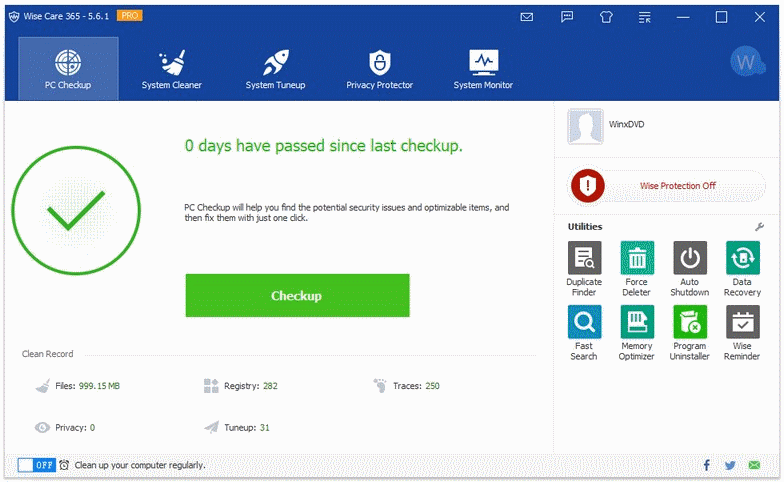Click the footprint icon beside Traces

click(x=380, y=386)
